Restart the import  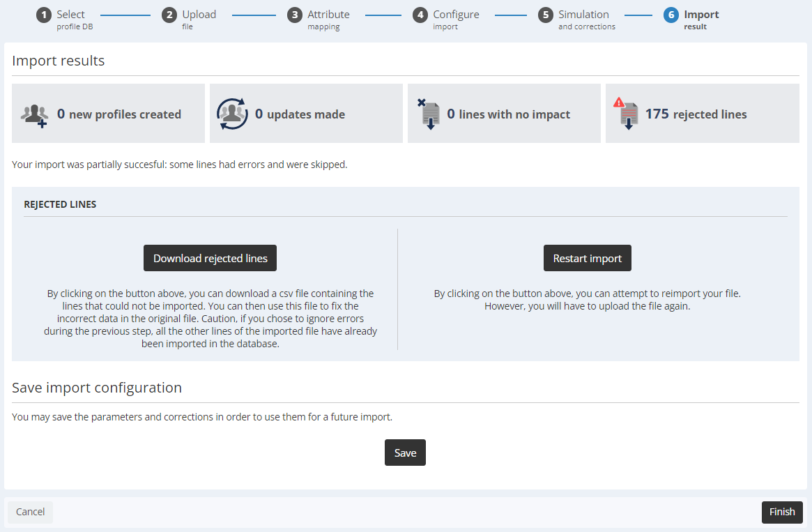[588, 258]
